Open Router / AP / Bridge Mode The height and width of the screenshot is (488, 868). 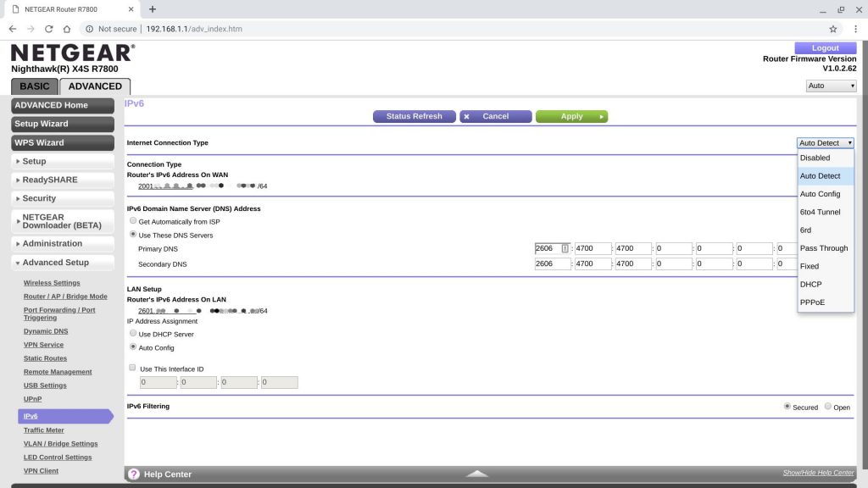65,297
